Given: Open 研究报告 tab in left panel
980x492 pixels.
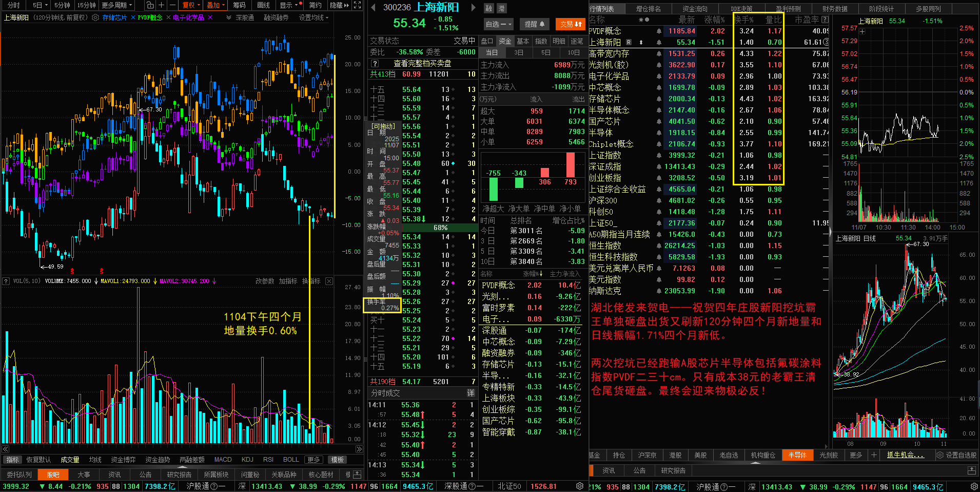Looking at the screenshot, I should [x=179, y=475].
